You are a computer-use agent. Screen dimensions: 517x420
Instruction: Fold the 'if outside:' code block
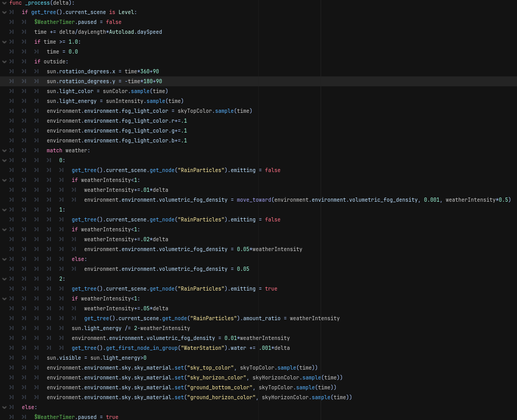click(4, 61)
